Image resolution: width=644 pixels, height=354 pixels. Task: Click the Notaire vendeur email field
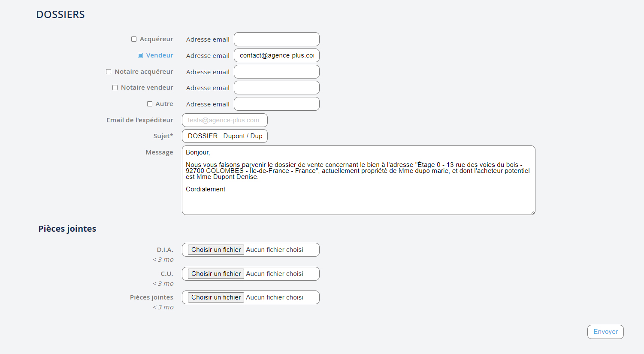[x=276, y=88]
